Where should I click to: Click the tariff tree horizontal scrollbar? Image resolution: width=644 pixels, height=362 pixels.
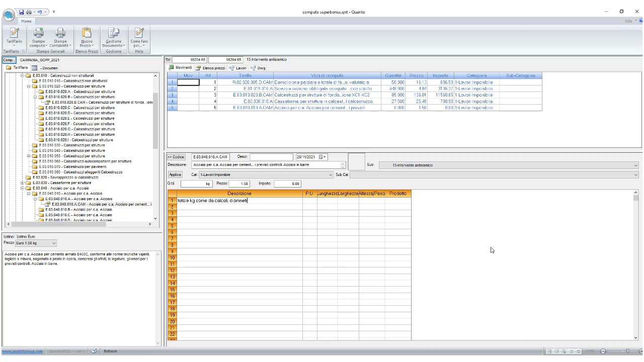(78, 224)
